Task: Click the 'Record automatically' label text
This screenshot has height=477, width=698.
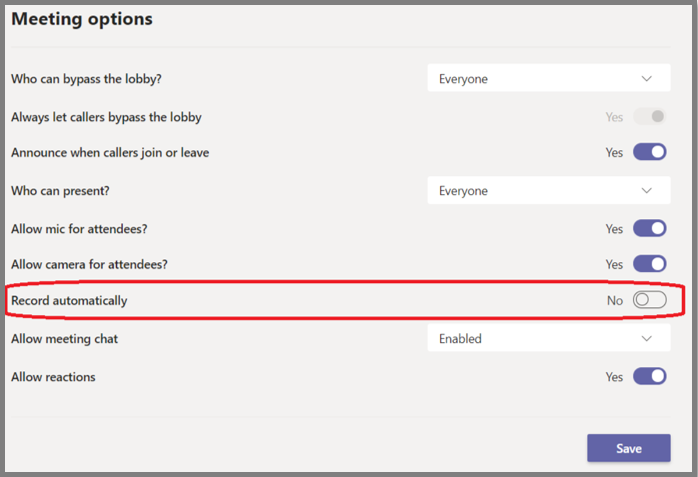Action: coord(69,300)
